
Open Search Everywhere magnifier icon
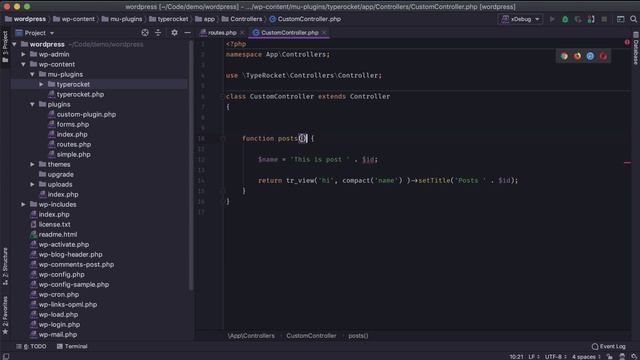click(633, 19)
